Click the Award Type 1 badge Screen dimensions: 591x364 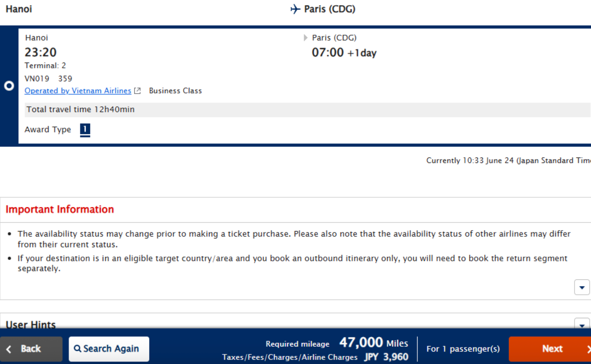pos(85,129)
